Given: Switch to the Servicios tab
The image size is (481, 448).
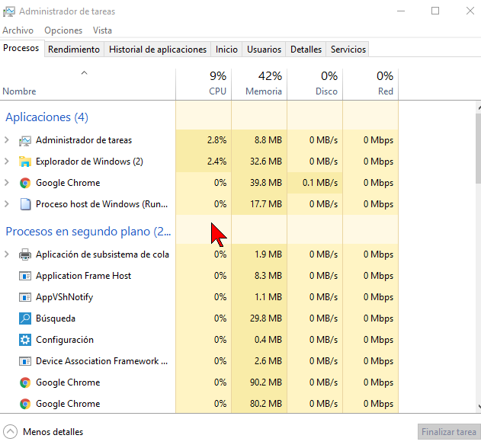Looking at the screenshot, I should [x=348, y=50].
